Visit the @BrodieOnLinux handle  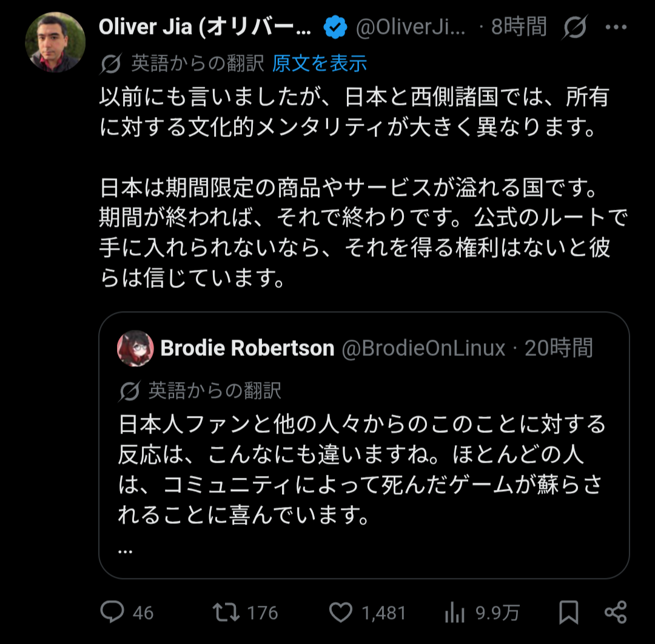(423, 348)
